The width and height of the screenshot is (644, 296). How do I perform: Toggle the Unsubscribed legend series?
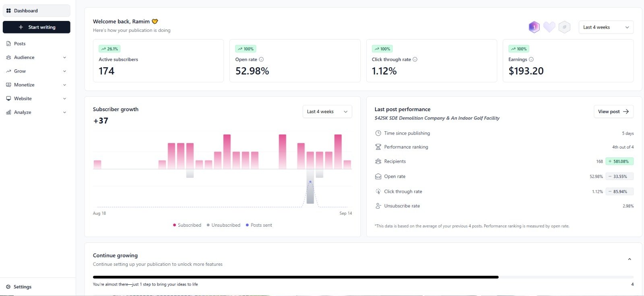coord(223,225)
